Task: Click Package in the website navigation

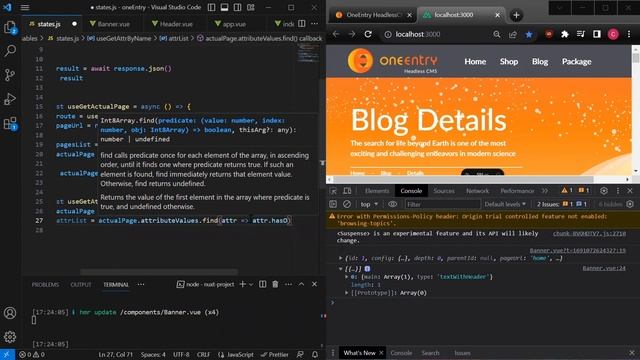Action: tap(576, 62)
